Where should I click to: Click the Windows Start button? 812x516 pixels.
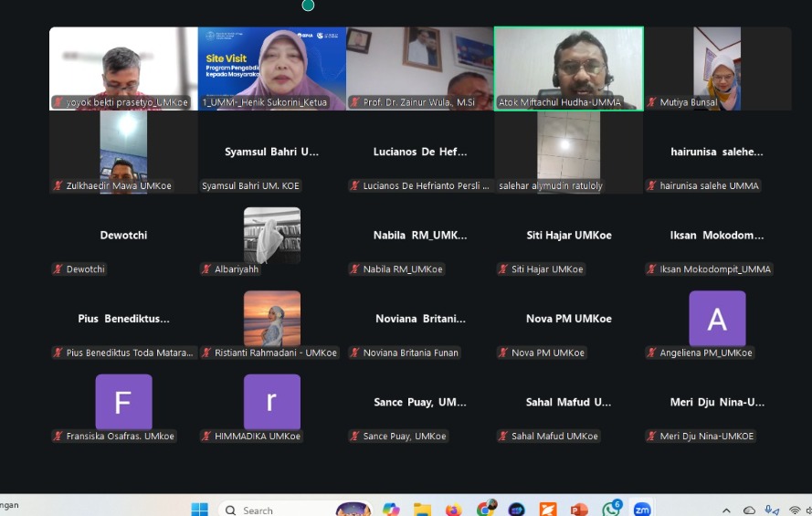point(199,509)
